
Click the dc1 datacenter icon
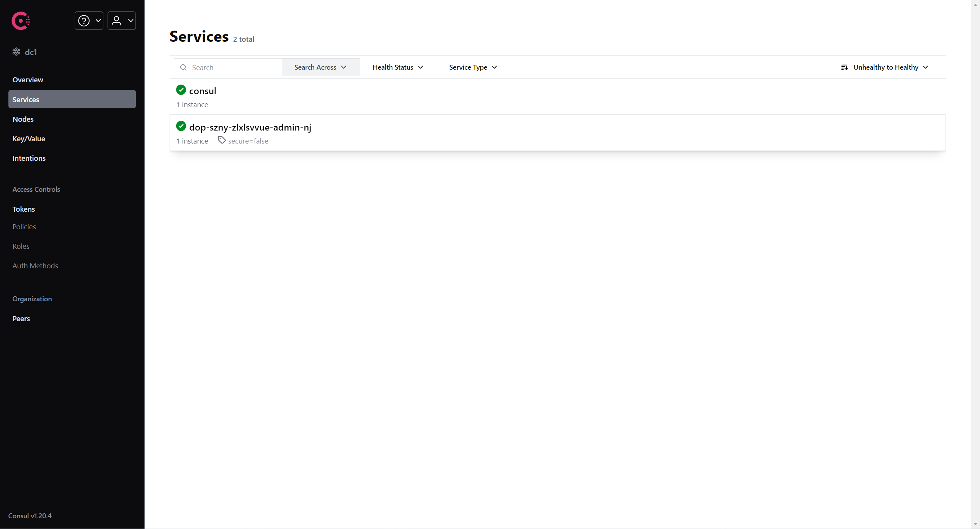tap(16, 52)
